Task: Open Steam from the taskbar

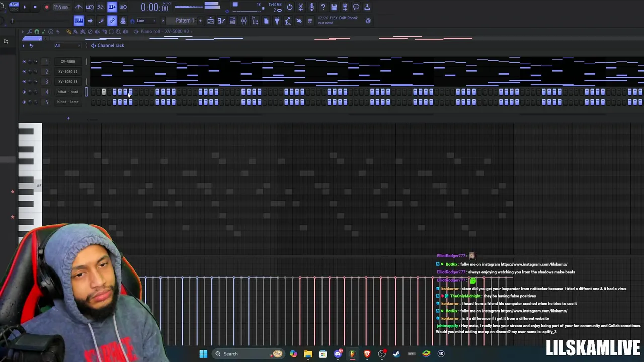Action: (396, 354)
